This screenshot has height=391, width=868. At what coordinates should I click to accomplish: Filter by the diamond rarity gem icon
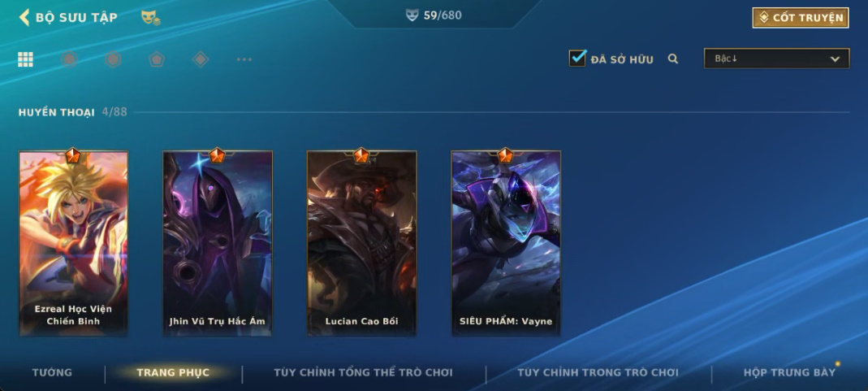pyautogui.click(x=201, y=59)
